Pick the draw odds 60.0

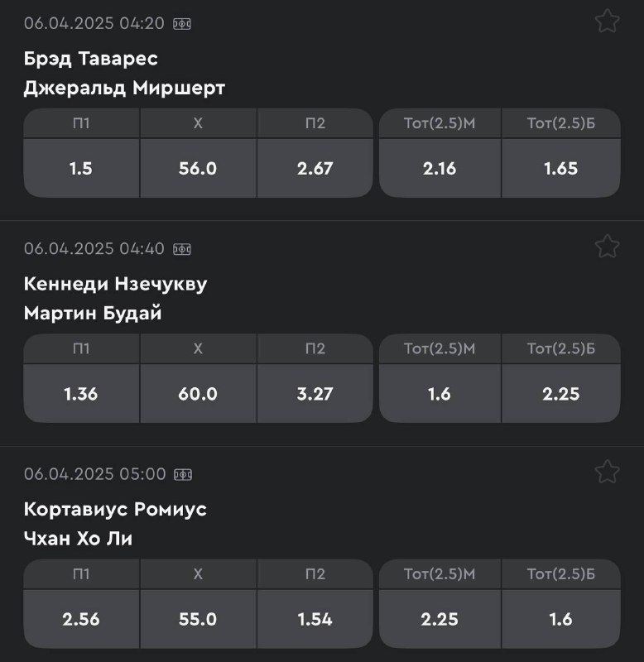198,394
